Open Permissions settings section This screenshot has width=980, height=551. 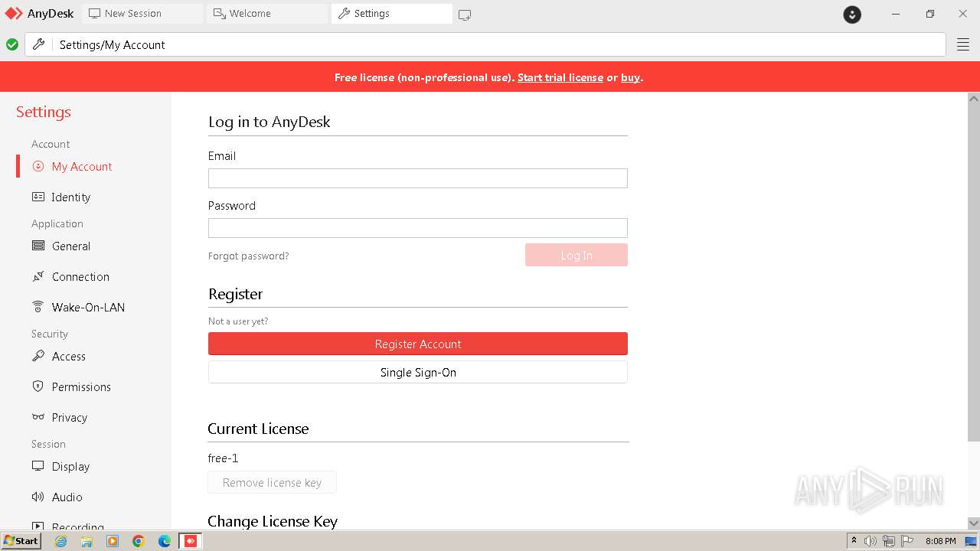tap(81, 386)
